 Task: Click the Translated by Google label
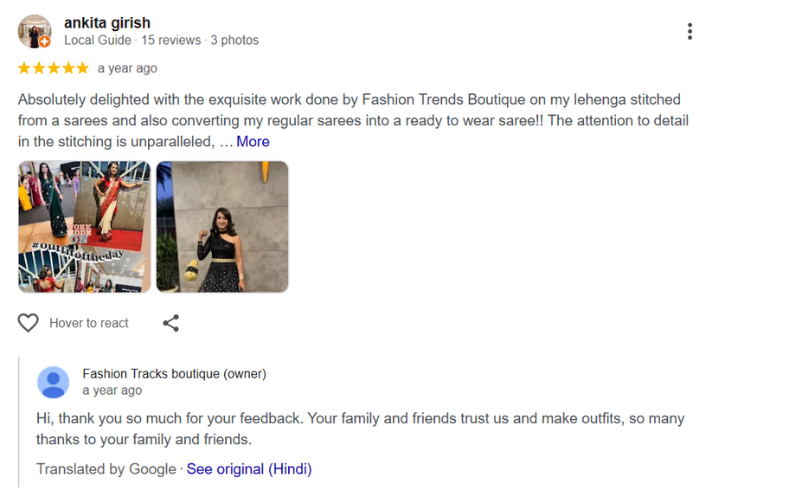[105, 469]
